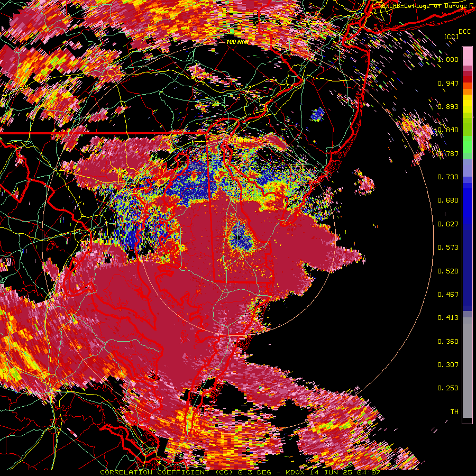
Task: Click the 0.893 scale value
Action: point(448,106)
